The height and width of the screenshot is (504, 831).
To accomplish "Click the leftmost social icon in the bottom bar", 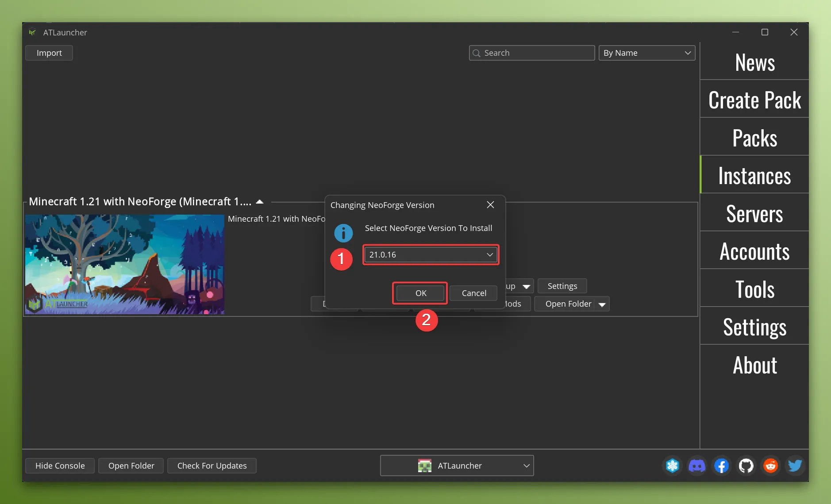I will (x=672, y=466).
